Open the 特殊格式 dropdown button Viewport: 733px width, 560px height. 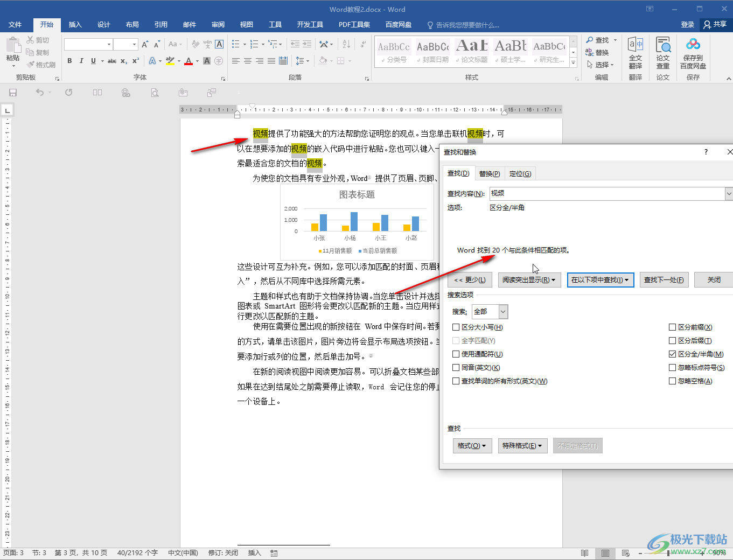(522, 446)
